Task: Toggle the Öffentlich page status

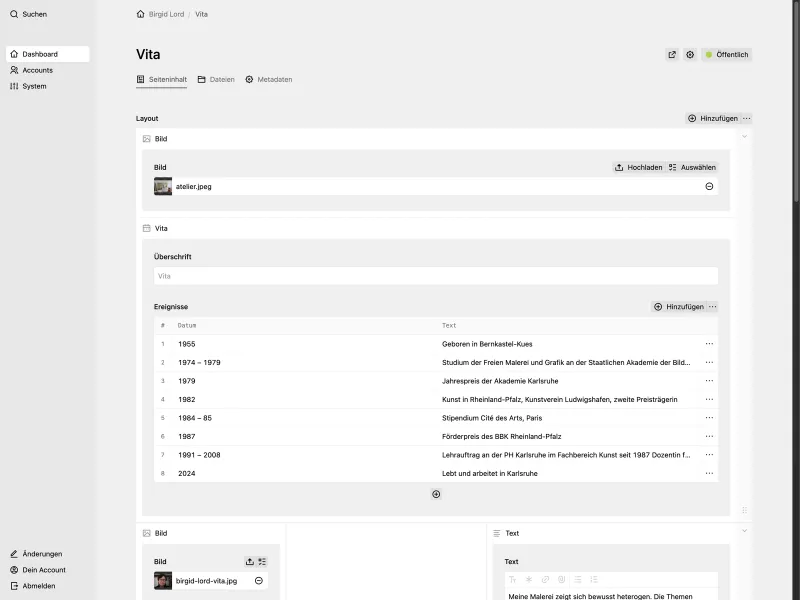Action: [729, 55]
